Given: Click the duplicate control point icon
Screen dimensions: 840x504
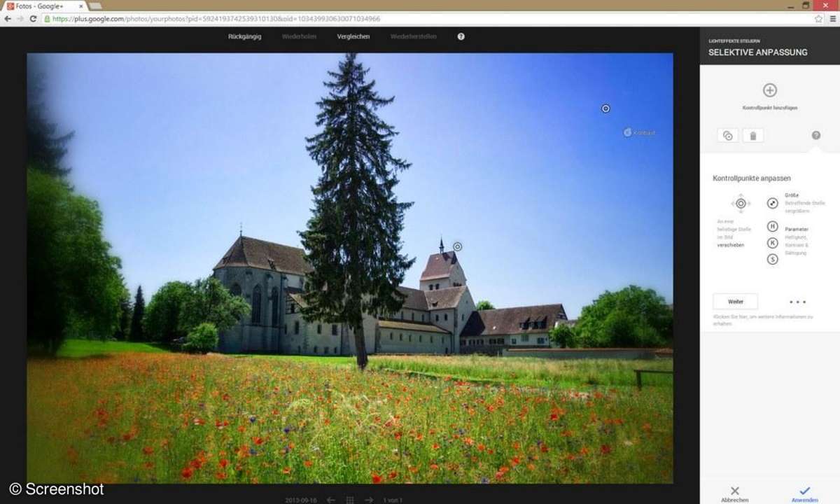Looking at the screenshot, I should (x=728, y=136).
